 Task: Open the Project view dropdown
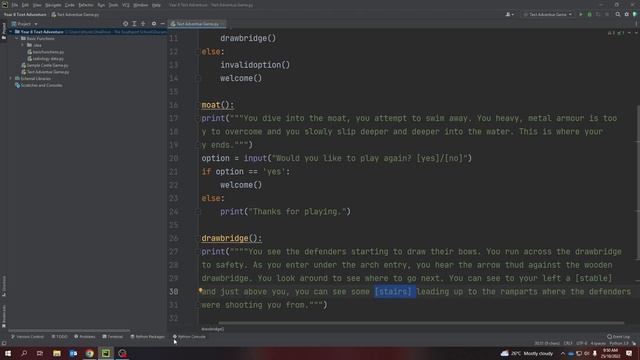(x=25, y=24)
